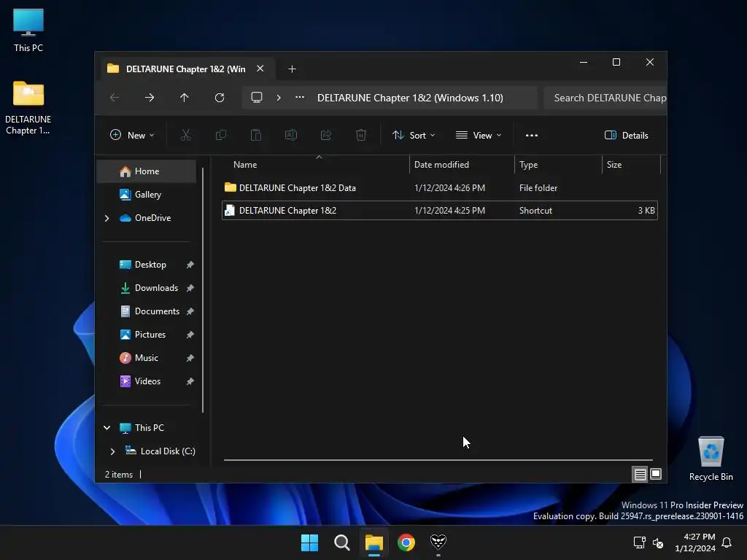The height and width of the screenshot is (560, 747).
Task: Open pinned Pictures folder in sidebar
Action: (150, 334)
